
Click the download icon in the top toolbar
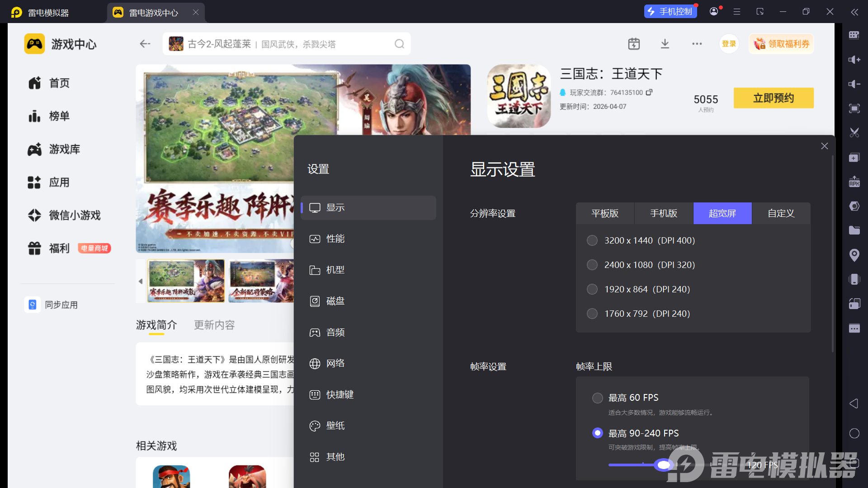665,44
